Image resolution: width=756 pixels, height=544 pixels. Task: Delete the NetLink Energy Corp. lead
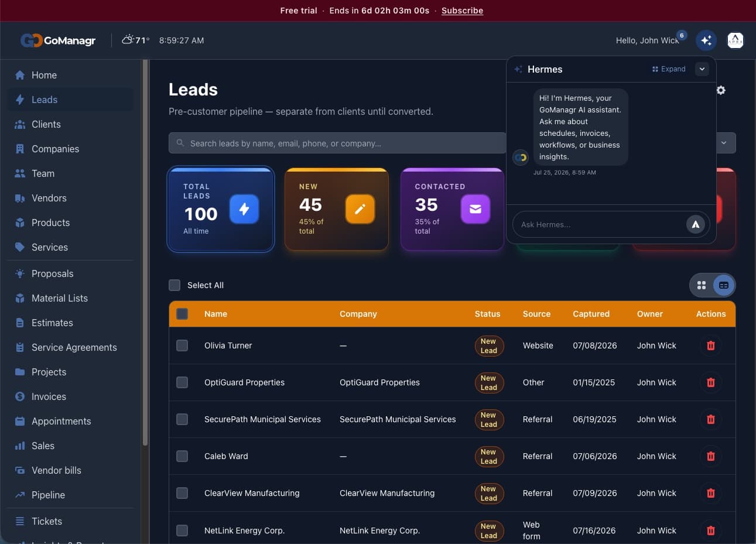(x=711, y=531)
